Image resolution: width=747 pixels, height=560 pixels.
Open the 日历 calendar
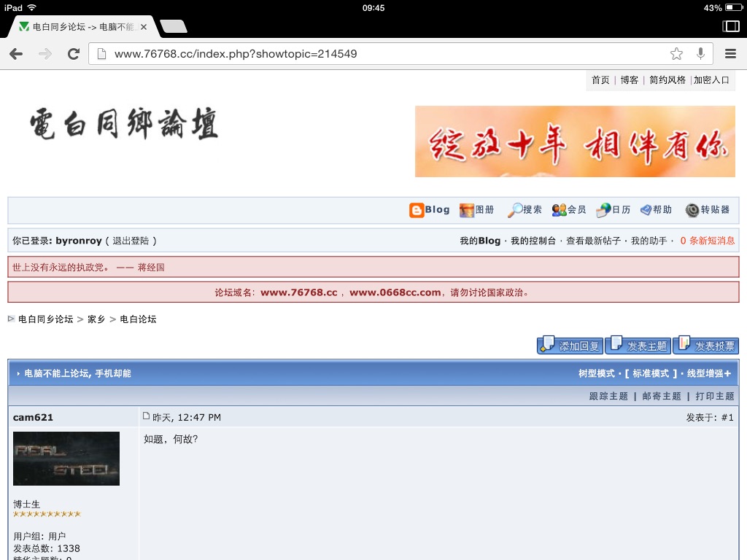(x=614, y=210)
